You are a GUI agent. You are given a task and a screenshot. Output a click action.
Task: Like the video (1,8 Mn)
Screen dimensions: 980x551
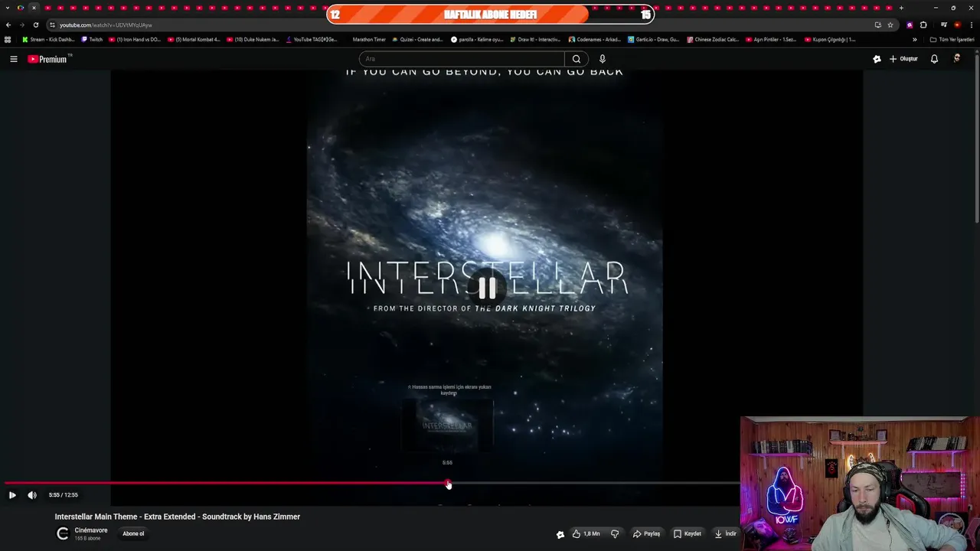[586, 533]
